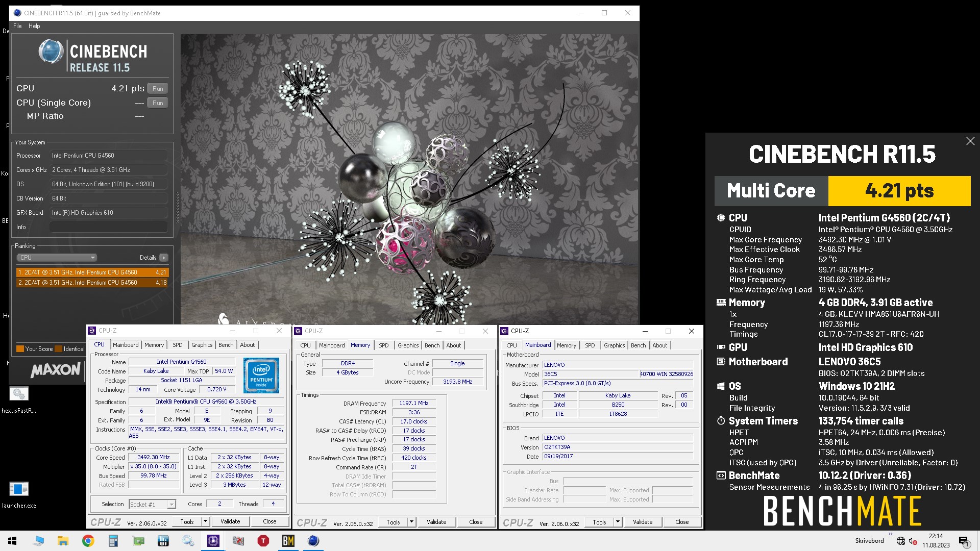Viewport: 980px width, 551px height.
Task: Click the Memory icon in BenchMate panel
Action: [x=721, y=303]
